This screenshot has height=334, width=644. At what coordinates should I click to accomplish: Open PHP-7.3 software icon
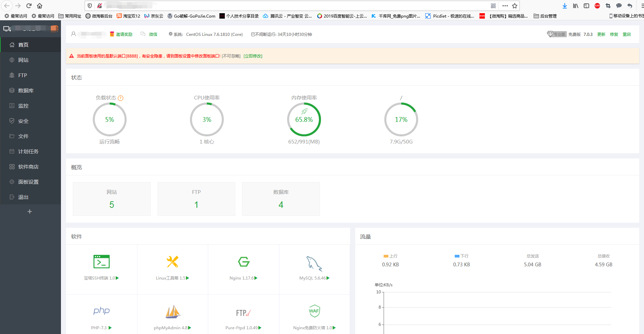(x=102, y=311)
